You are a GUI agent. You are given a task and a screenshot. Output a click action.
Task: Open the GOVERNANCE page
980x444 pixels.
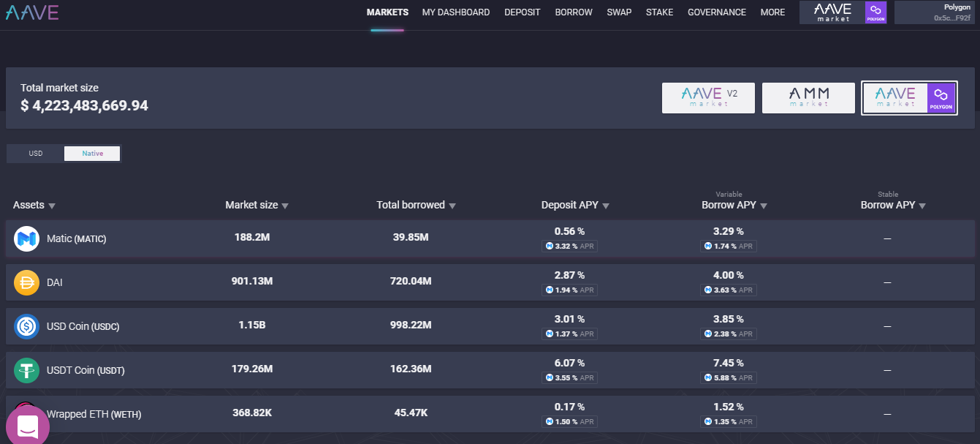[x=717, y=12]
